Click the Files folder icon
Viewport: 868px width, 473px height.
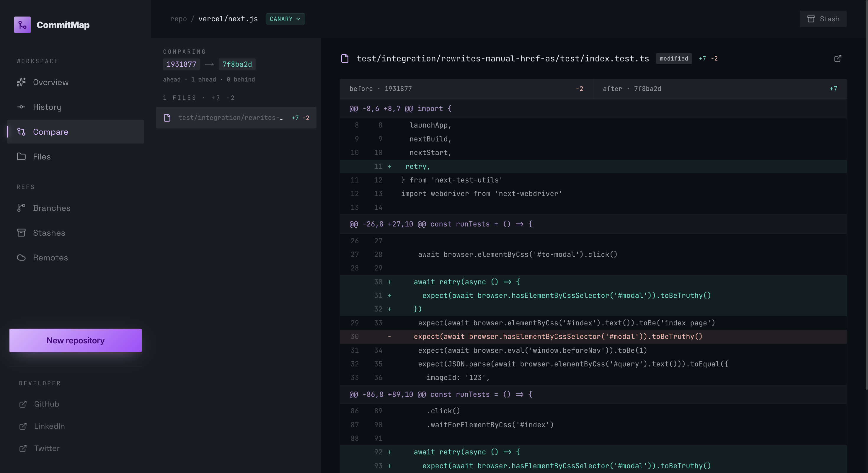tap(21, 157)
